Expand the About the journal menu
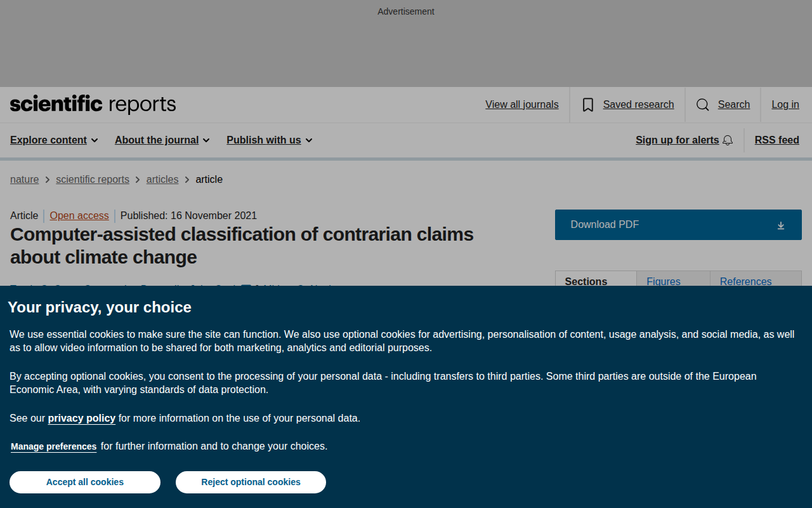The width and height of the screenshot is (812, 508). click(162, 140)
